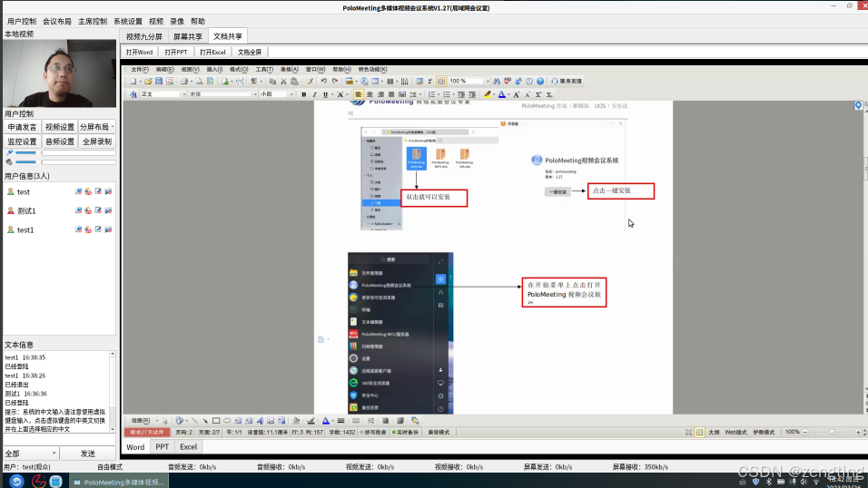This screenshot has width=868, height=488.
Task: Select the rectangle shape in the drawing toolbar
Action: (x=216, y=421)
